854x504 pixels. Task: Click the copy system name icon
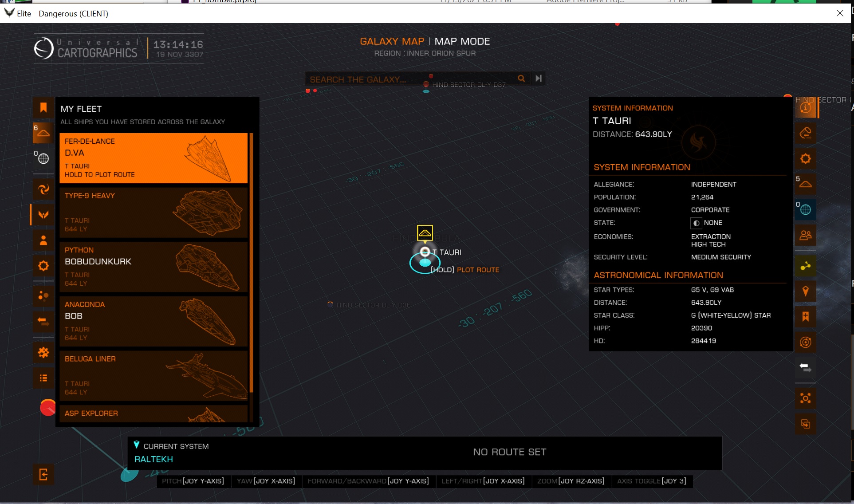pos(806,424)
